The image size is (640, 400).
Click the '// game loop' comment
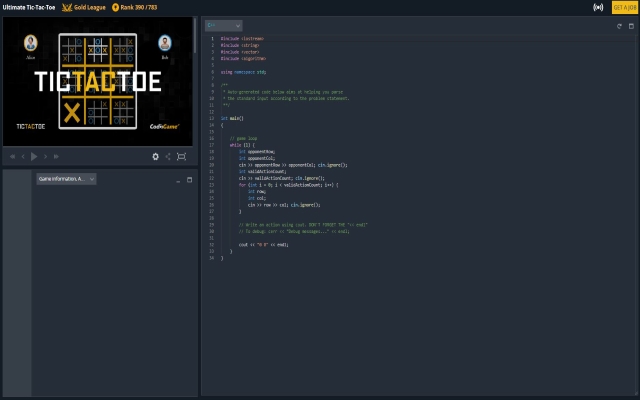point(243,138)
